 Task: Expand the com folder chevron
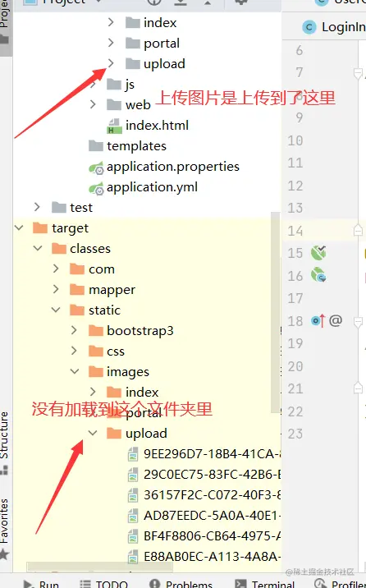click(x=56, y=269)
